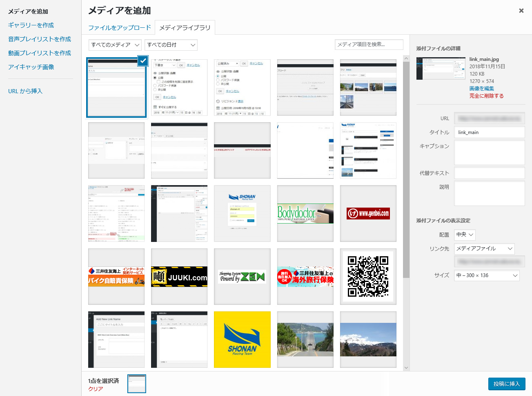This screenshot has height=396, width=532.
Task: Select the bridge road photo thumbnail
Action: tap(305, 340)
